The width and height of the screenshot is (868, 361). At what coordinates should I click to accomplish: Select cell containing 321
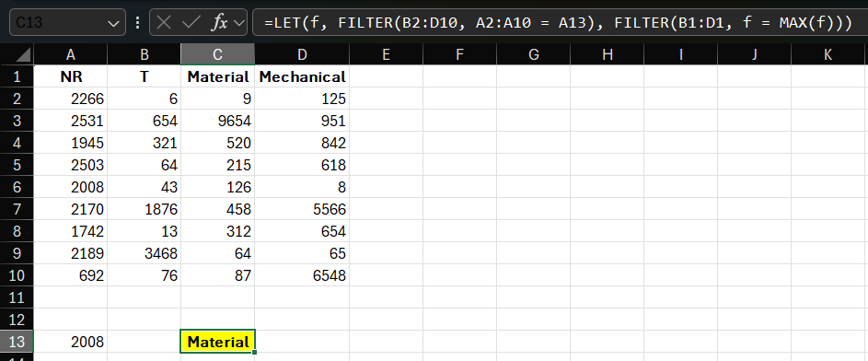point(144,143)
